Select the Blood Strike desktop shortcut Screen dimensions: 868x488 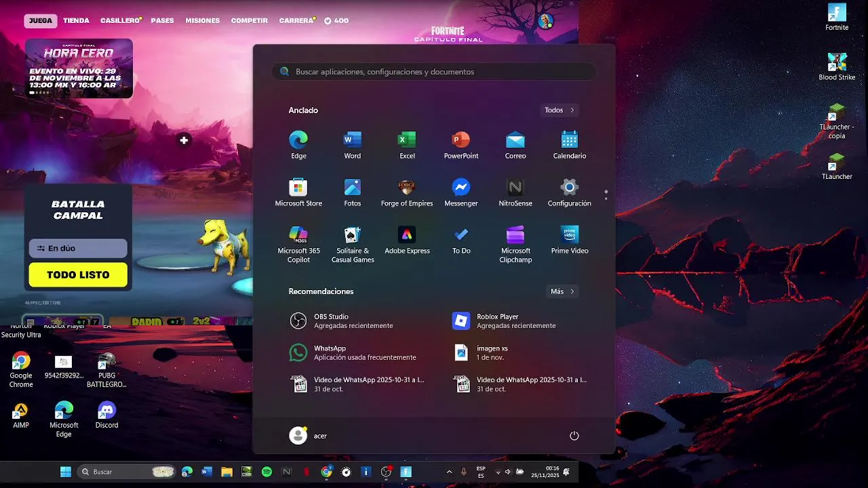(837, 67)
